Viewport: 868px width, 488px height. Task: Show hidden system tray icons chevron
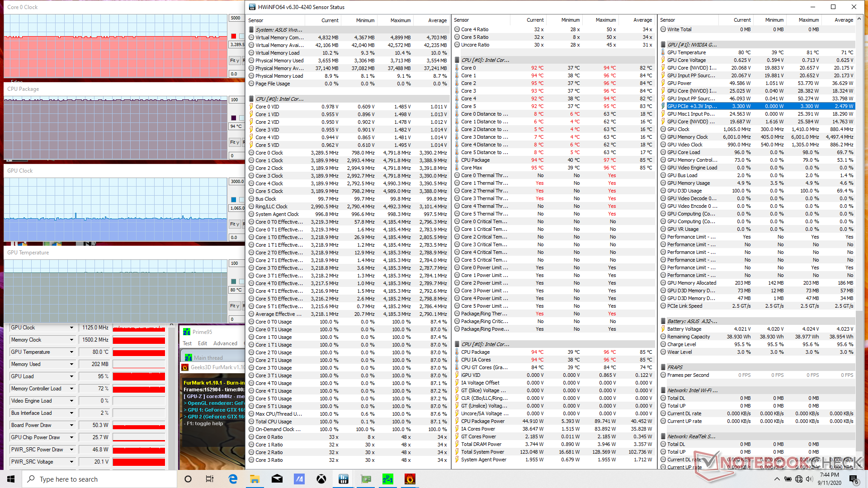[777, 479]
